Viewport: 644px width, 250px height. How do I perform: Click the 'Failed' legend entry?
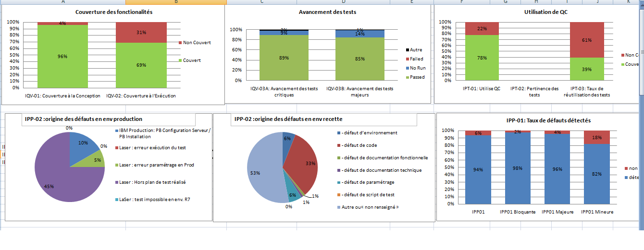pyautogui.click(x=415, y=59)
